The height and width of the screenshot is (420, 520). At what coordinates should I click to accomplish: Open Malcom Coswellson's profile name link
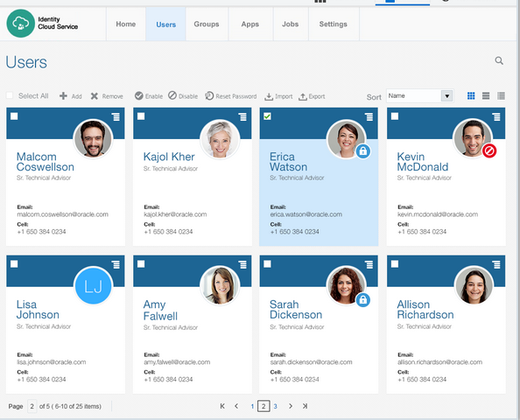point(46,162)
